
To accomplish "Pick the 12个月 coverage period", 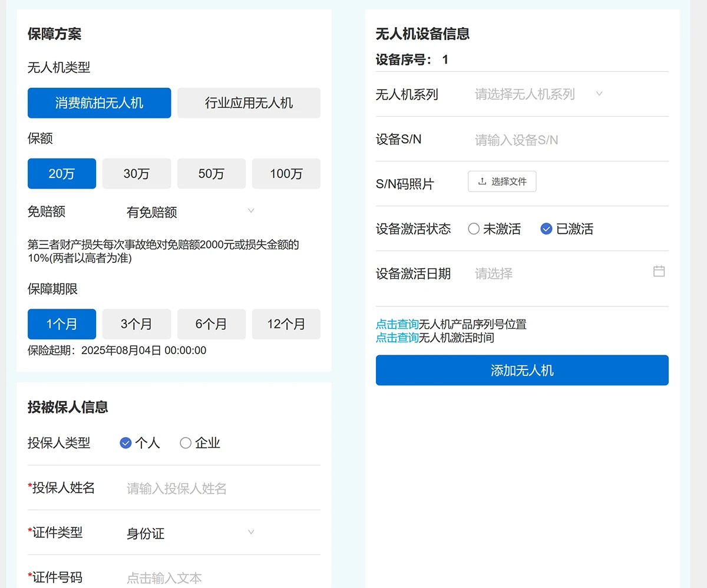I will coord(286,324).
